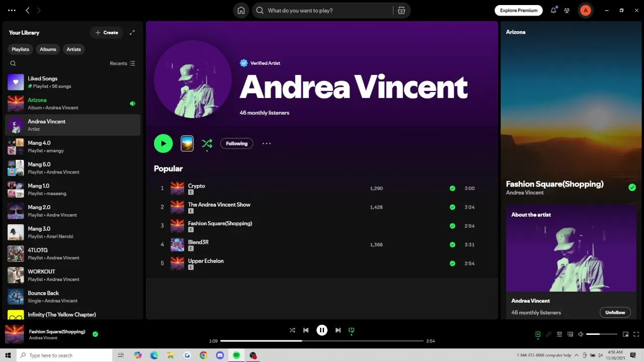Open Connect to a device icon
Screen dimensions: 644x362
[x=570, y=334]
